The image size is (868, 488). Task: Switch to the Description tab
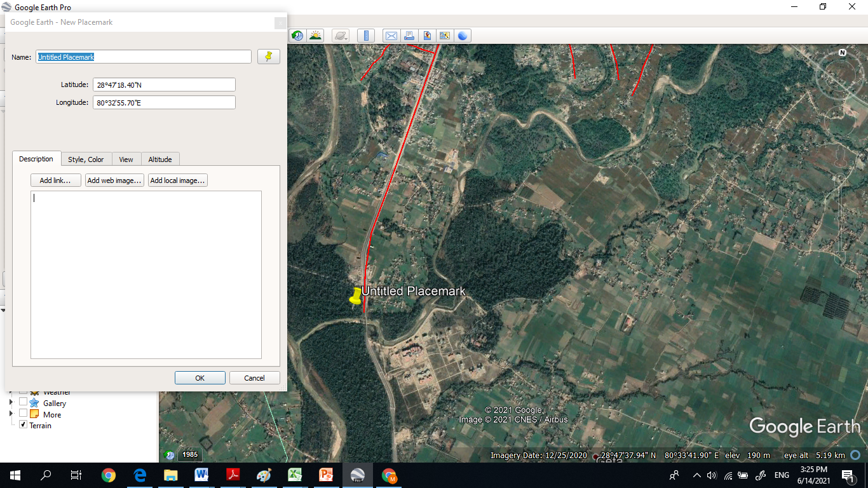click(x=36, y=159)
